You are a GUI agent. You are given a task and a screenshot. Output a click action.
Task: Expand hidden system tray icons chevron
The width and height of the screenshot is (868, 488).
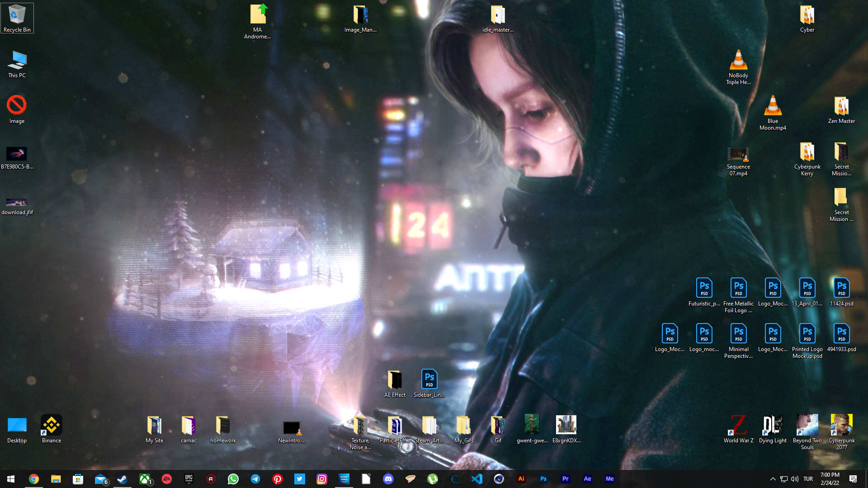coord(773,479)
